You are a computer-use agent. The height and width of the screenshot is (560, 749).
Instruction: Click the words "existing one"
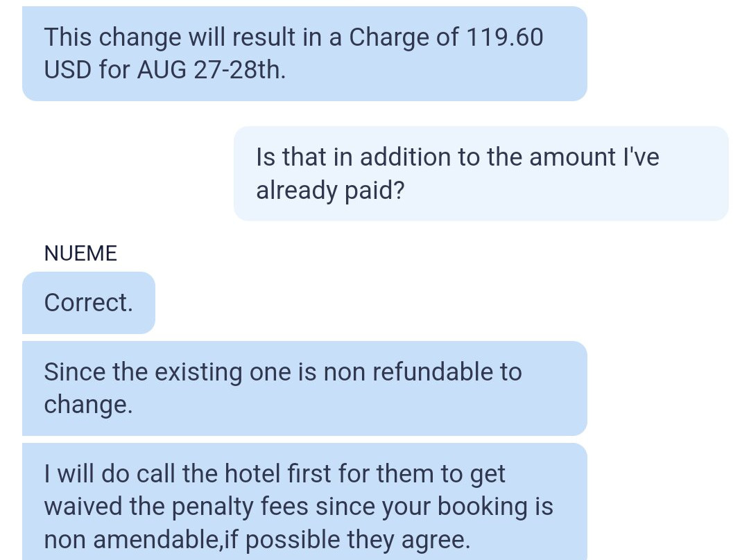[x=212, y=372]
